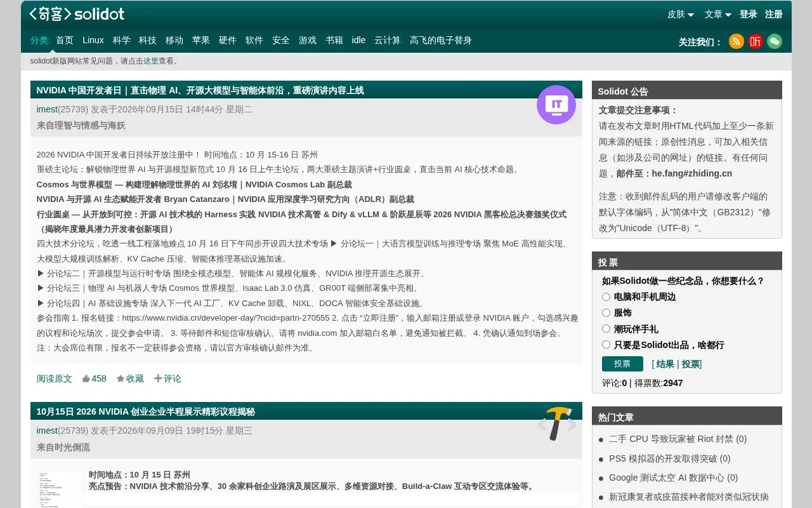Open NVIDIA 中国开发者日 article title
Viewport: 812px width, 508px height.
tap(200, 90)
